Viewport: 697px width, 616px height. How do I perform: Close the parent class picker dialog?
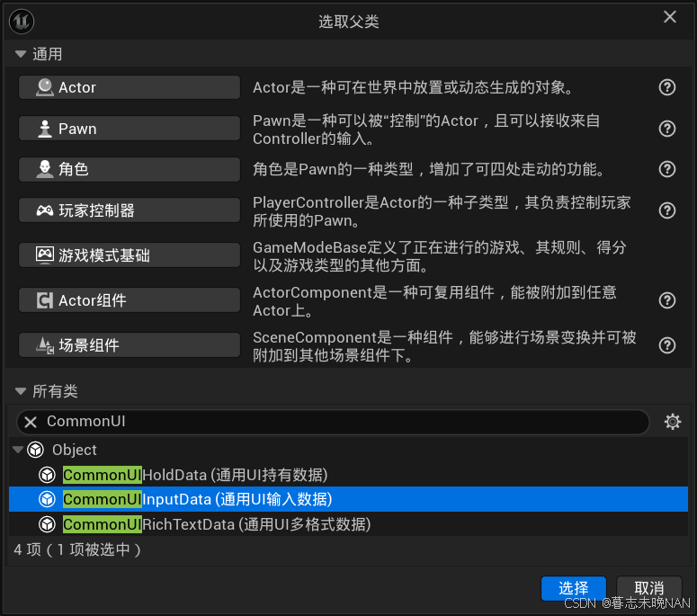[669, 17]
